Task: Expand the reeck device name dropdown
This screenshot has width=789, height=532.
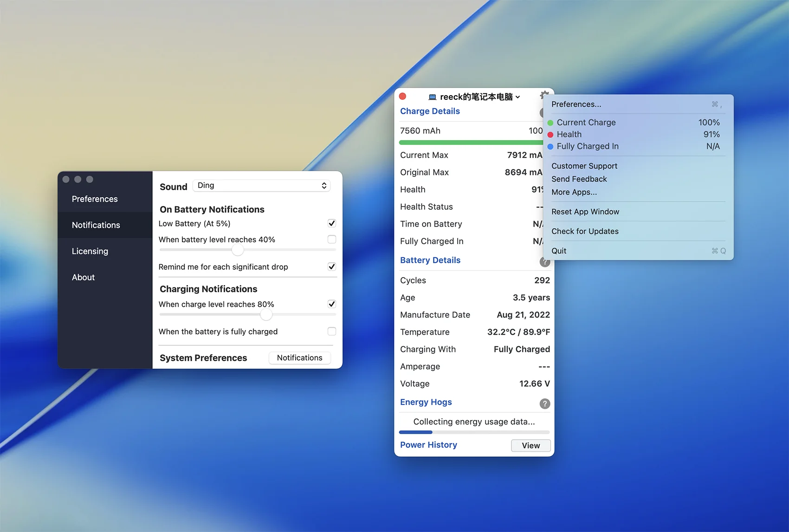Action: pyautogui.click(x=517, y=97)
